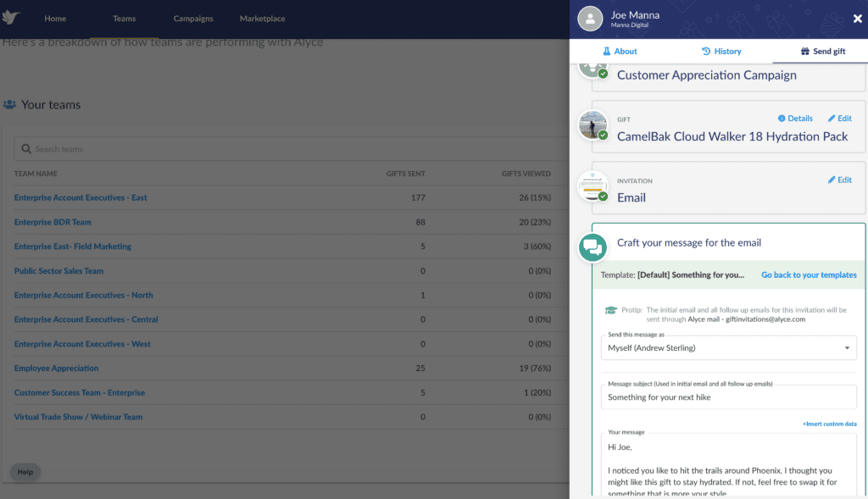868x499 pixels.
Task: Click the chat bubble message icon
Action: point(593,247)
